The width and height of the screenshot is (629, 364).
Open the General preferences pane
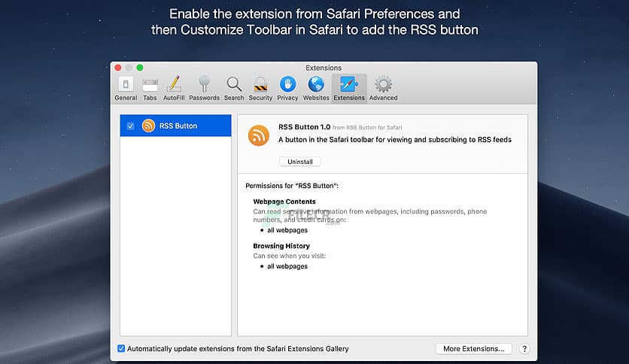(x=126, y=89)
